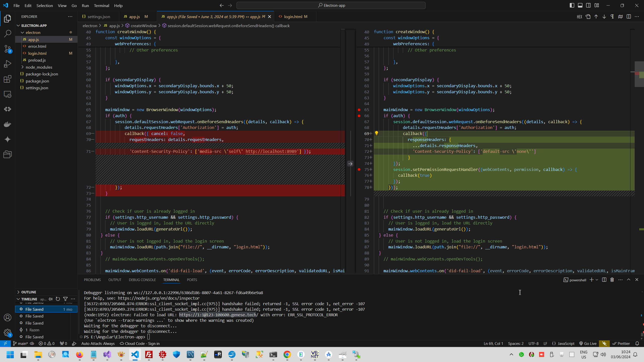
Task: Switch to the DEBUG CONSOLE tab
Action: (x=142, y=280)
